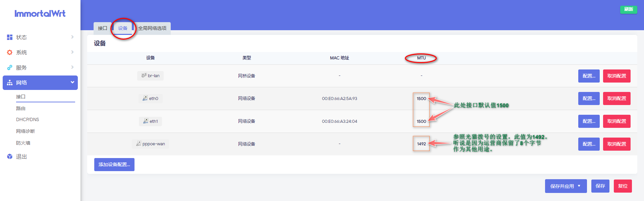This screenshot has width=644, height=201.
Task: Click the Status dashboard icon in sidebar
Action: click(10, 37)
